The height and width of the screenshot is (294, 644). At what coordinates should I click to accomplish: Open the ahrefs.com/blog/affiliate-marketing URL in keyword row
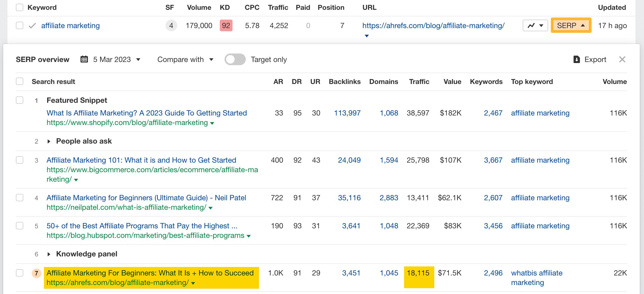click(x=433, y=26)
